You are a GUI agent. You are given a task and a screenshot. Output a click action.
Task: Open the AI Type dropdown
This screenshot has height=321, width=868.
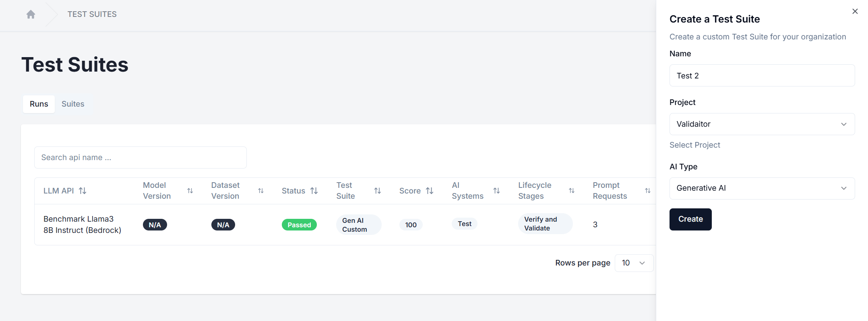pos(761,188)
